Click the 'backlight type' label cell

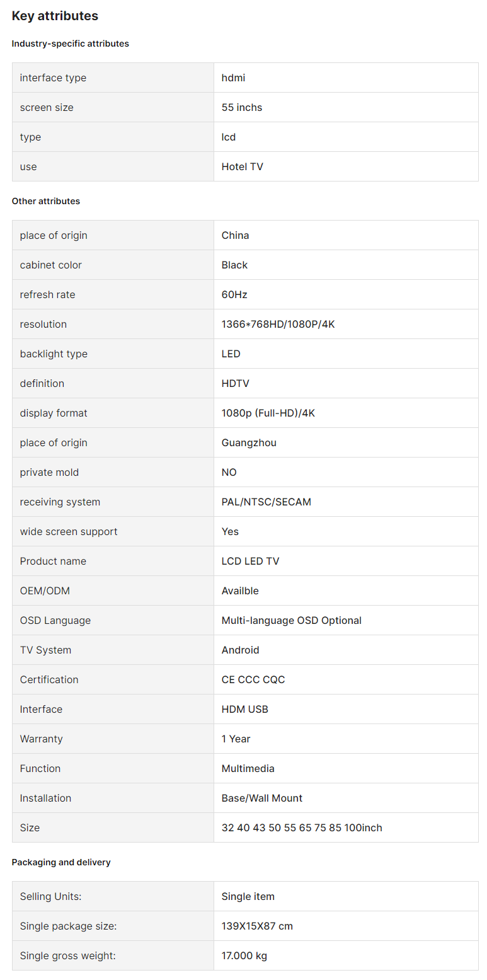(113, 354)
